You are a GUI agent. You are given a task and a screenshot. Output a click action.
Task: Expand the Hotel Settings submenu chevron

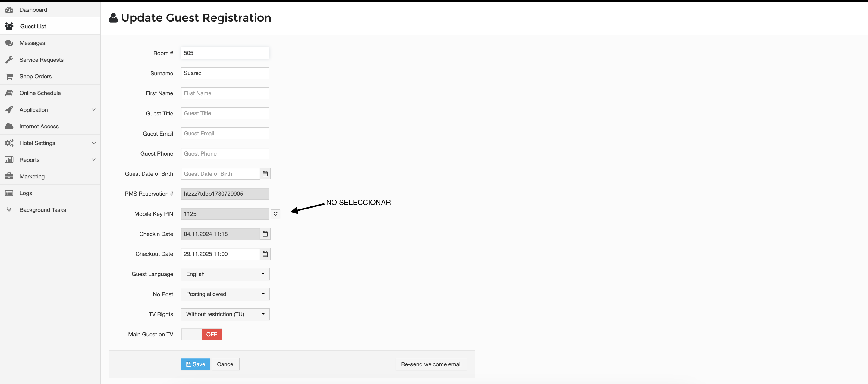click(x=94, y=143)
